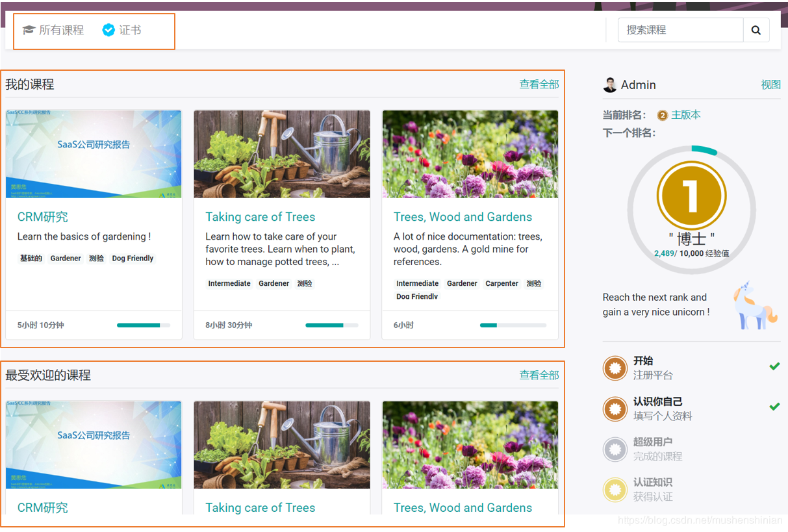
Task: Open the 所有课程 menu item
Action: pos(61,30)
